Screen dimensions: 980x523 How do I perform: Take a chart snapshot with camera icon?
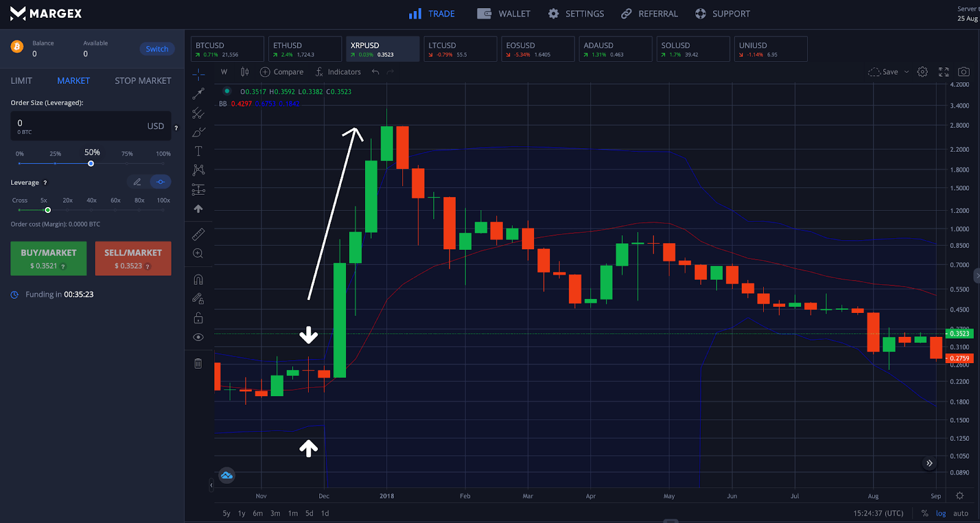coord(963,72)
